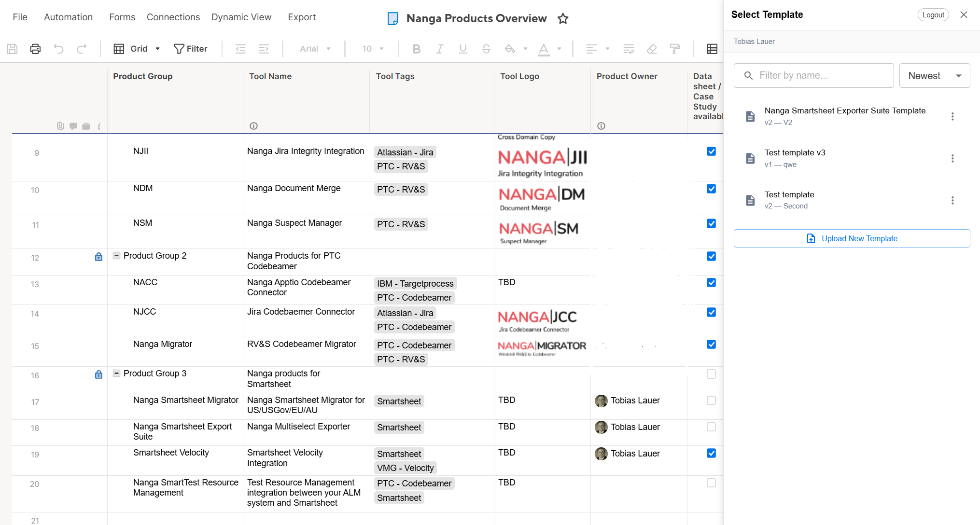
Task: Click the Logout button
Action: coord(933,15)
